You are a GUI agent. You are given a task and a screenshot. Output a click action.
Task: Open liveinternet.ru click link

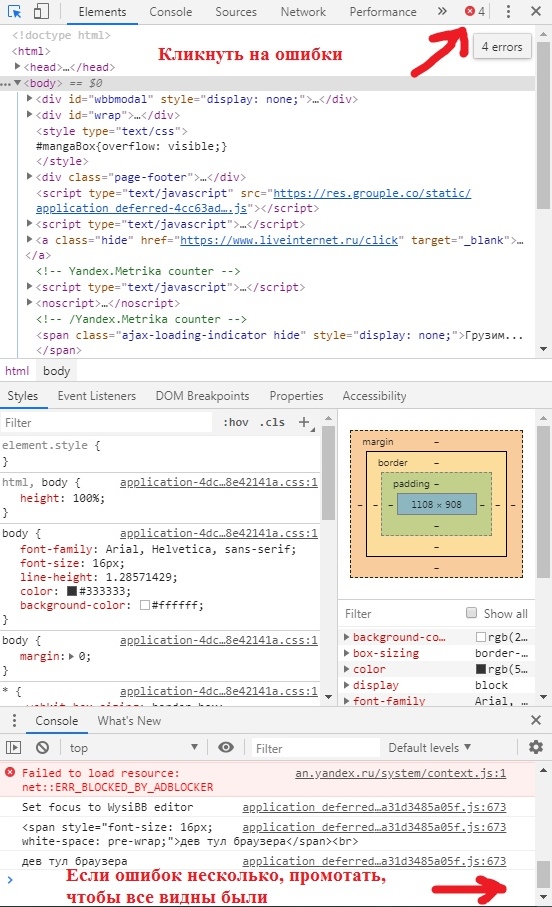[x=289, y=239]
